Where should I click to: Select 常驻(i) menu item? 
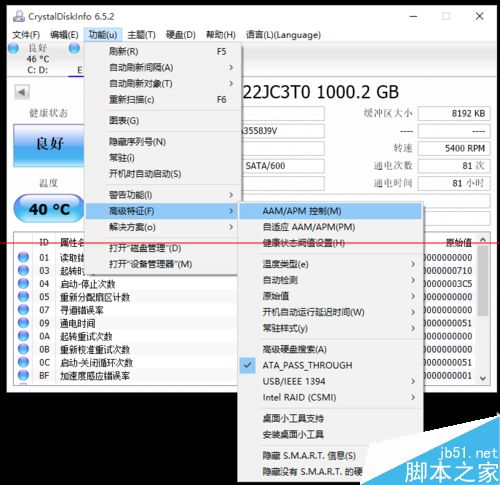[163, 158]
